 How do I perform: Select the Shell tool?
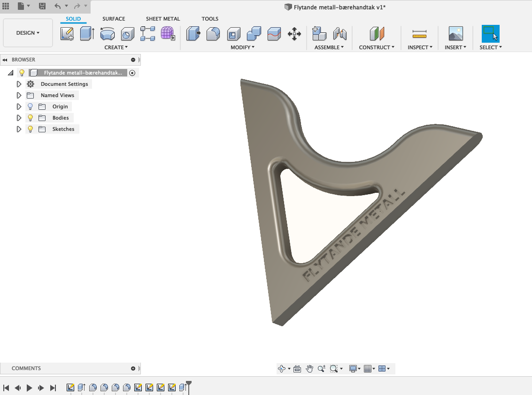click(233, 34)
